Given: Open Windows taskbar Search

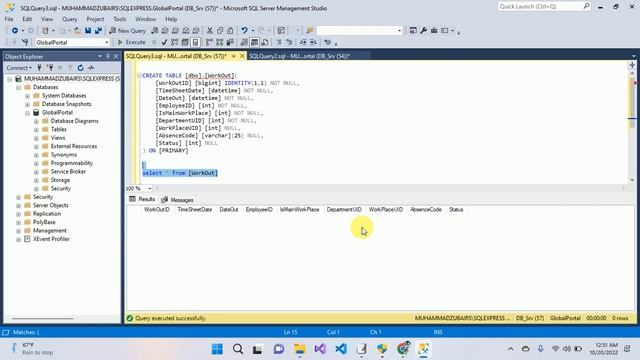Looking at the screenshot, I should (238, 349).
